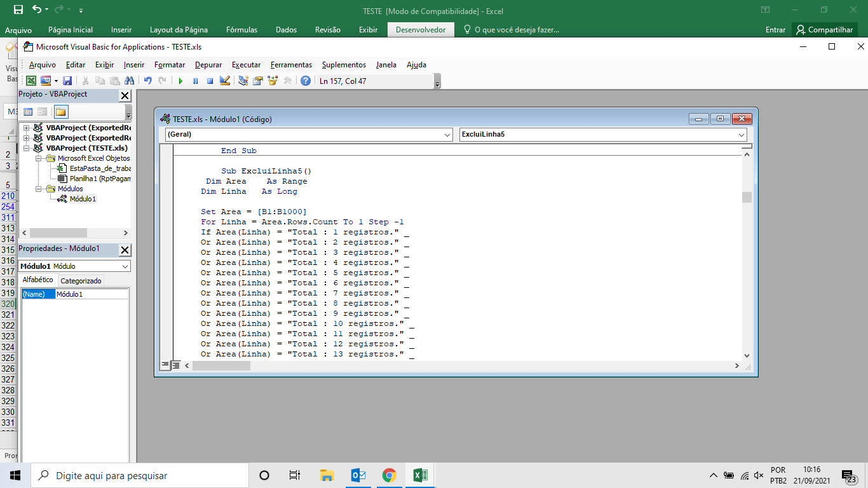Save TESTE.xls with the floppy disk icon
Screen dimensions: 868x488
[67, 81]
